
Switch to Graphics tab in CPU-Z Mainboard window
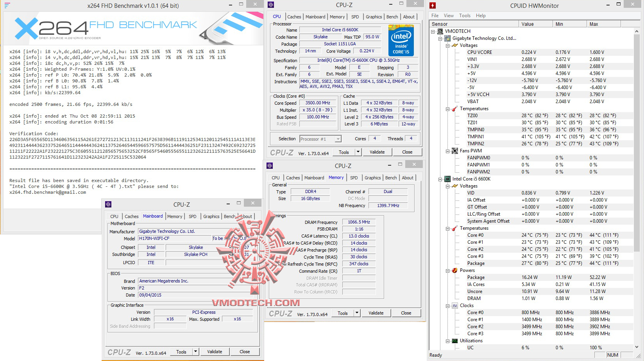(211, 216)
